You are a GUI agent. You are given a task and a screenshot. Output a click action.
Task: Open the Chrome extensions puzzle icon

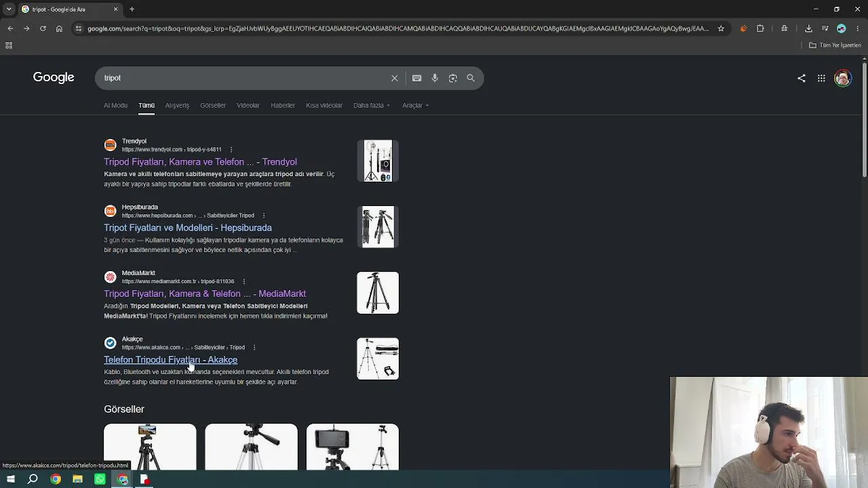coord(760,28)
